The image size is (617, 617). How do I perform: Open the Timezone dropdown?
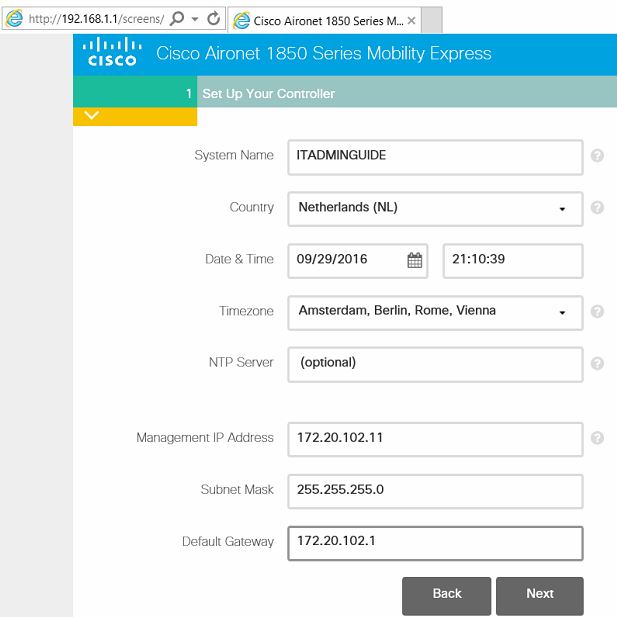point(435,313)
